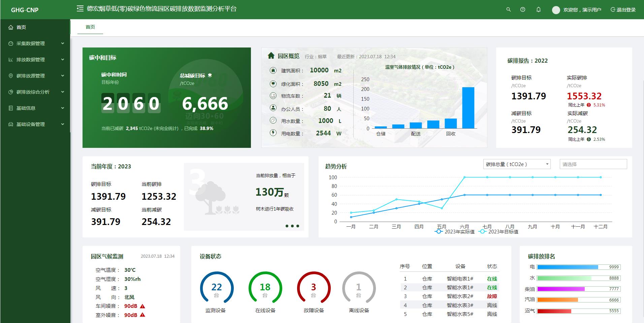The image size is (644, 323).
Task: Select the 首页 home icon in sidebar
Action: point(11,27)
